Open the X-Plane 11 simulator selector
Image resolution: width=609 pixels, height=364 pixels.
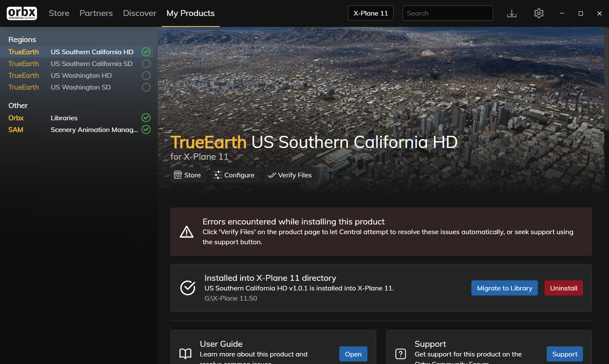coord(371,13)
